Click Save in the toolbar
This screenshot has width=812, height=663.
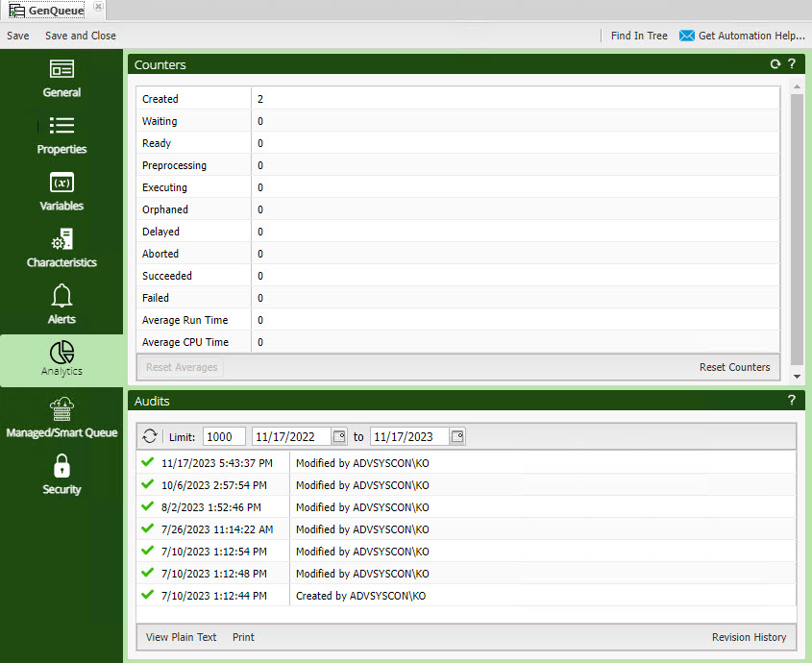[x=18, y=36]
